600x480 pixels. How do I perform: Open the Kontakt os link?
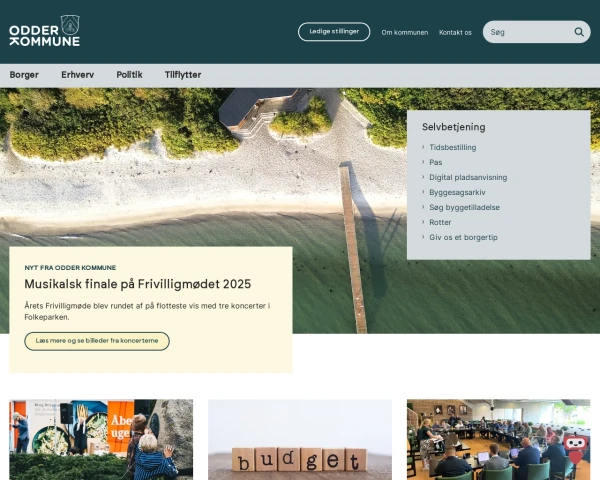[455, 33]
